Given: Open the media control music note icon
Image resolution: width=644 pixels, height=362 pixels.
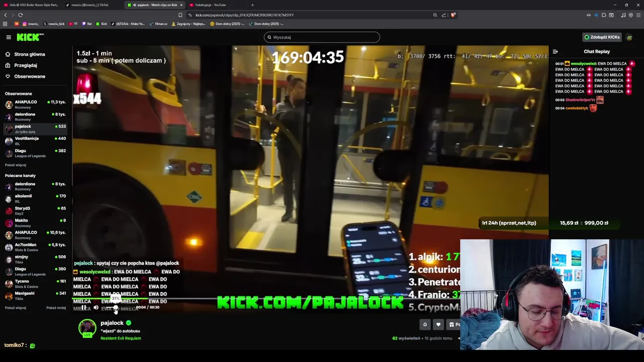Looking at the screenshot, I should coord(623,15).
